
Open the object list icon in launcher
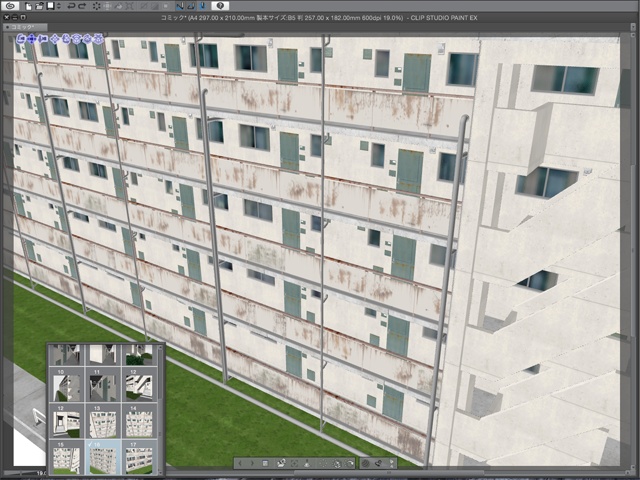265,463
